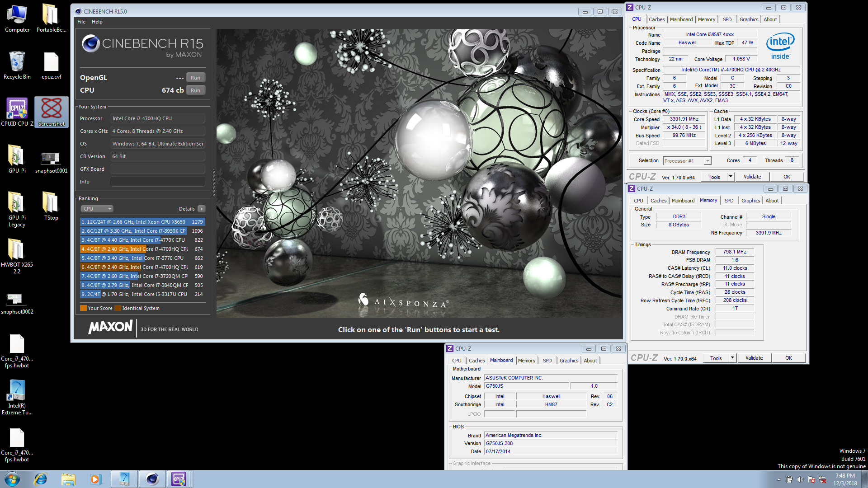This screenshot has width=868, height=488.
Task: Select ranking entry i5-3317U
Action: point(142,294)
